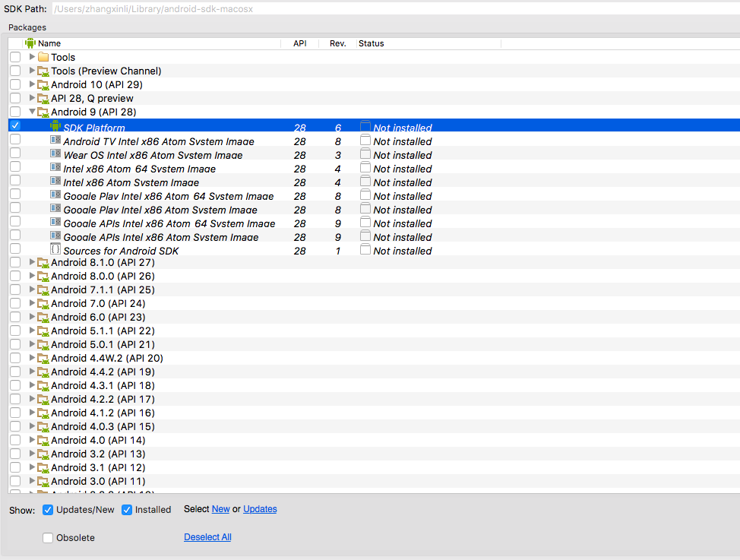Click the Android 8.0.0 (API 26) folder icon
The image size is (740, 560).
43,277
